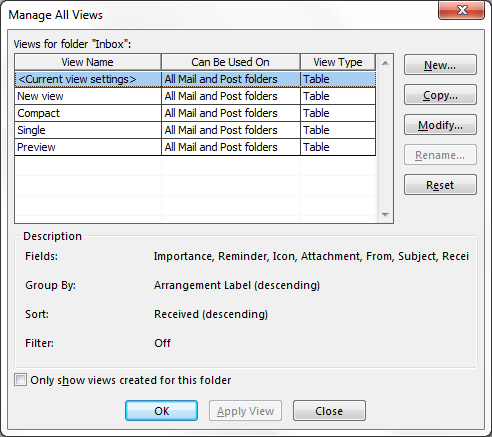Viewport: 492px width, 437px height.
Task: Click the View Name column header
Action: pos(88,62)
